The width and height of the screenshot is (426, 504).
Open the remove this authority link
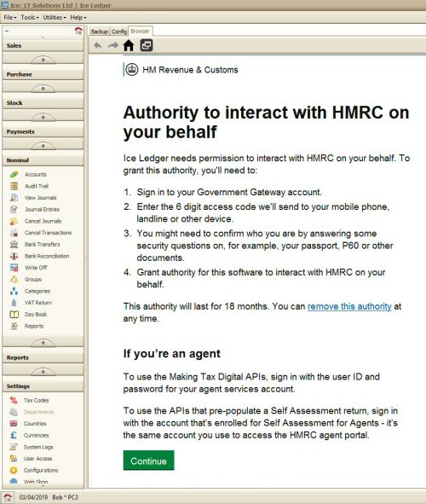(349, 306)
